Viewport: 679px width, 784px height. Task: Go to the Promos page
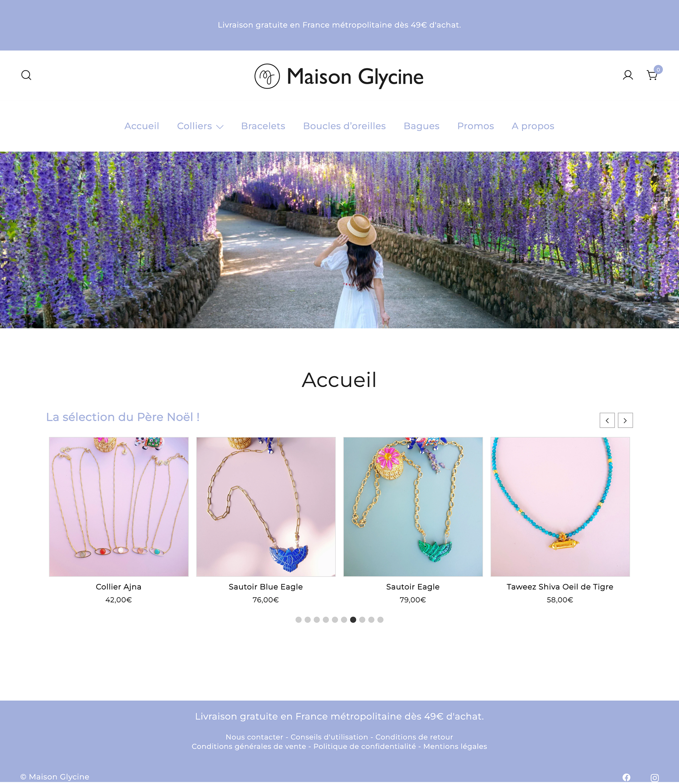tap(476, 126)
